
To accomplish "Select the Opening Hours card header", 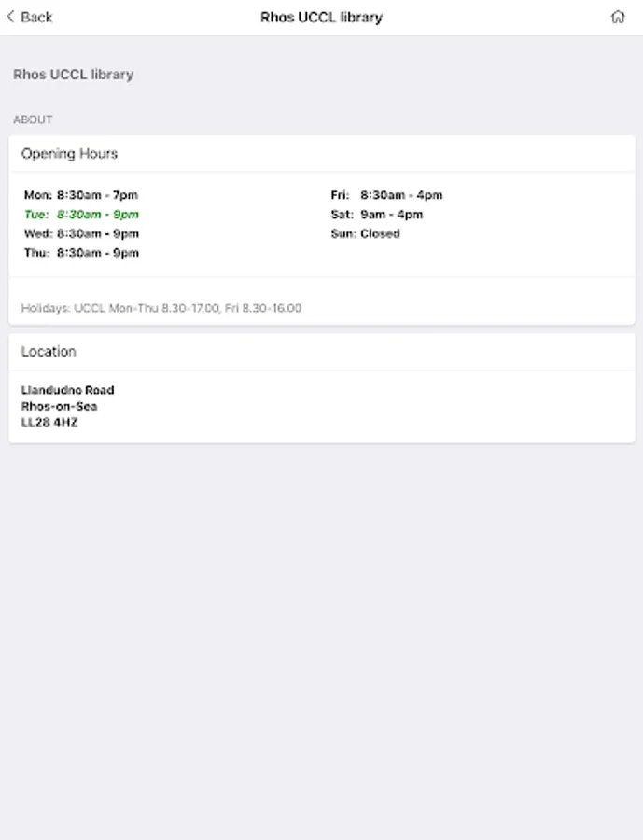I will pyautogui.click(x=70, y=154).
